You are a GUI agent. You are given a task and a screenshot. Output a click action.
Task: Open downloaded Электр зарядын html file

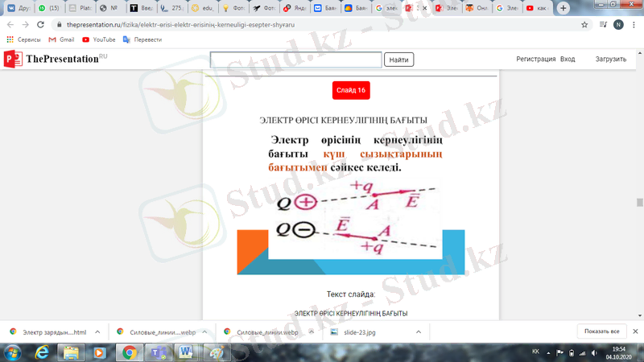coord(49,332)
